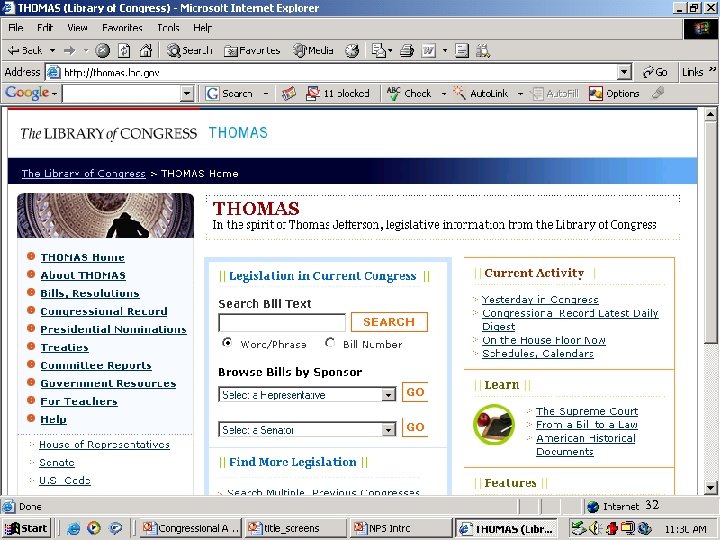Click the 11 blocked popup blocker button
The height and width of the screenshot is (540, 720).
(338, 94)
